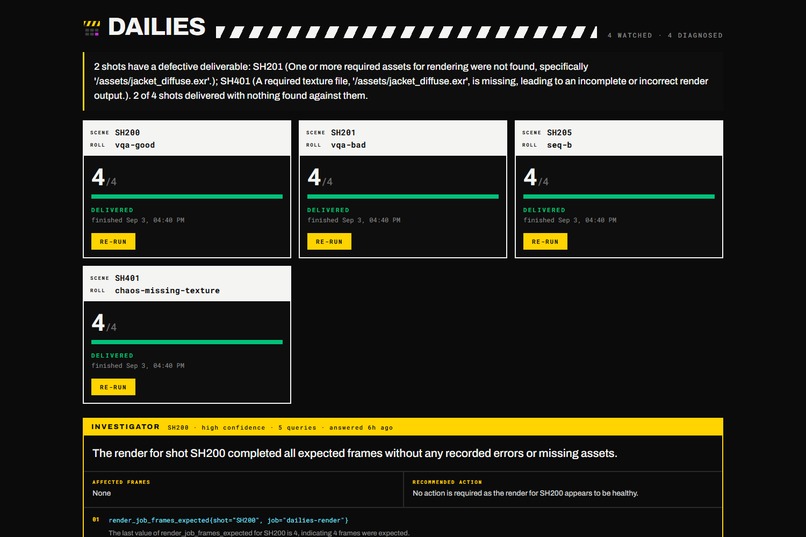Select the SH200 scene label

(x=127, y=133)
